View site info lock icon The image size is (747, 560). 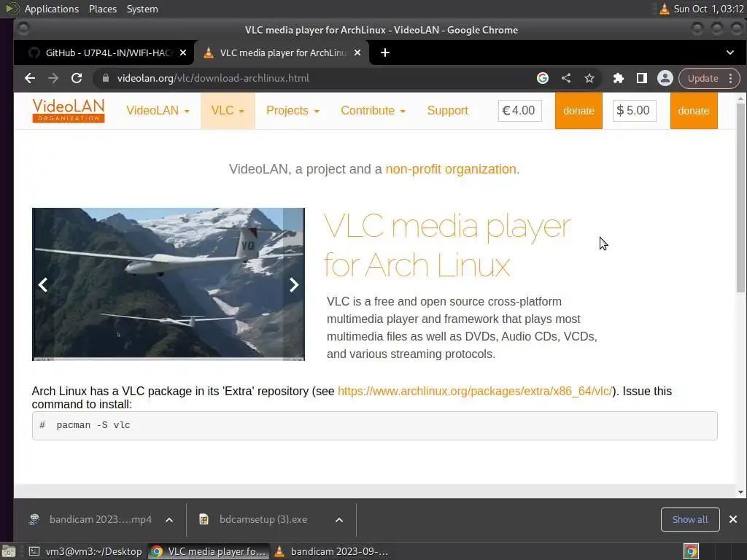click(106, 78)
